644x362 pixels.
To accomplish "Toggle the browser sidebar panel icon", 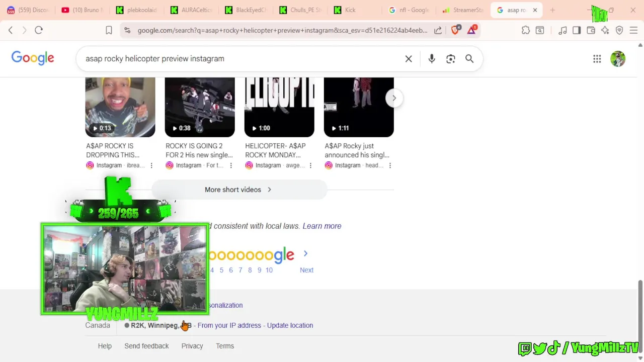I will [x=577, y=30].
